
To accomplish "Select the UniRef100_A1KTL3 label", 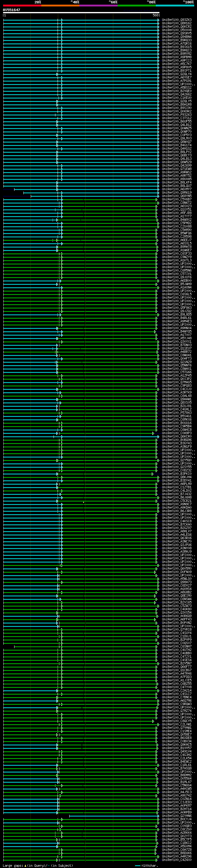I will click(x=177, y=260).
